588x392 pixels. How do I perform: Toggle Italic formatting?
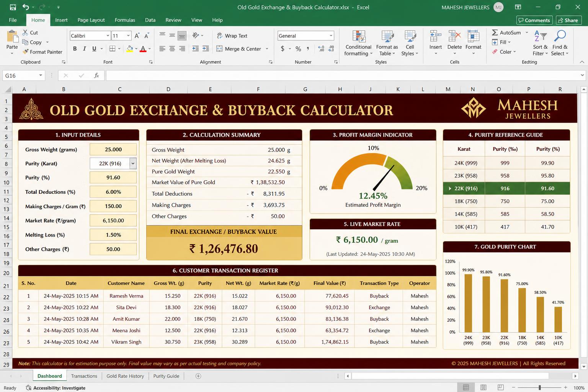[84, 49]
